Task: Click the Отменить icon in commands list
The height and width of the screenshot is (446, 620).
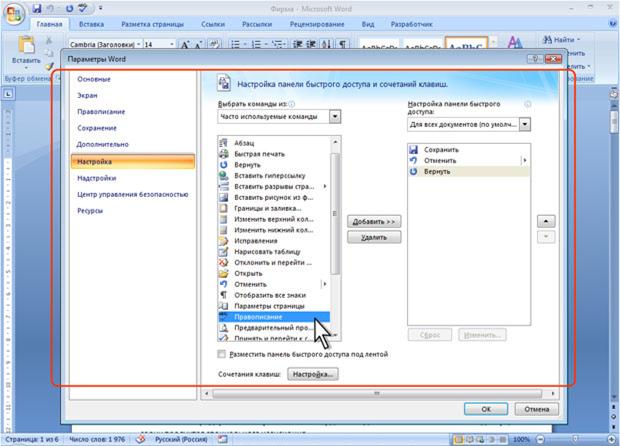Action: [x=223, y=284]
